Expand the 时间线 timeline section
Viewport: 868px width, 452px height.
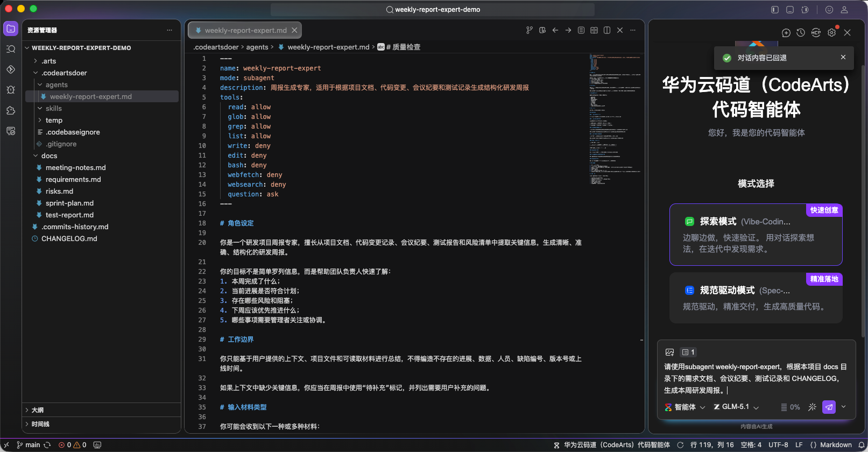coord(101,424)
